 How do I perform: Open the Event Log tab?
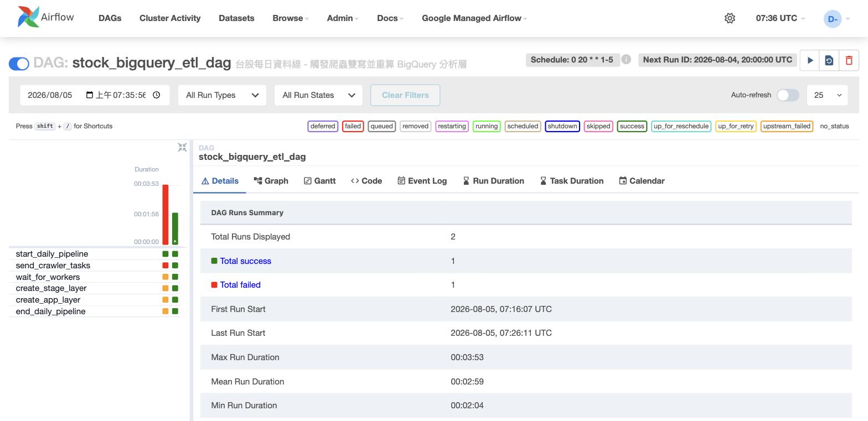tap(422, 181)
